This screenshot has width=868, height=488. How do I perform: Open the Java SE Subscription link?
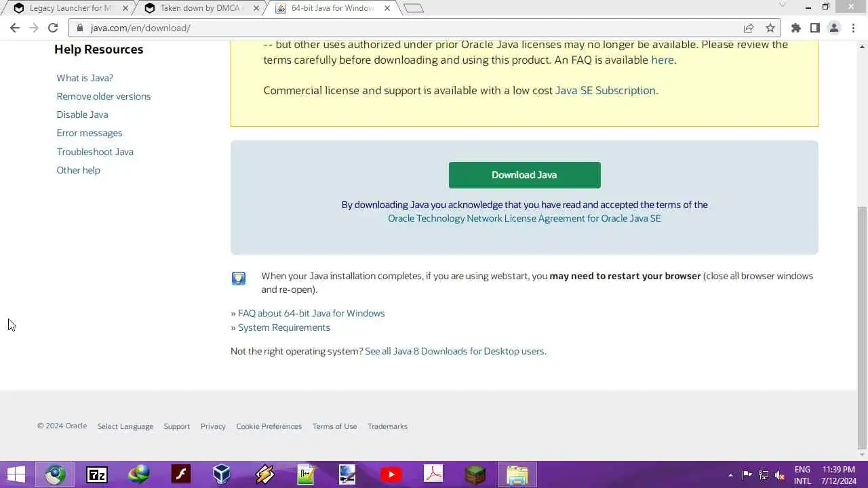[x=606, y=90]
